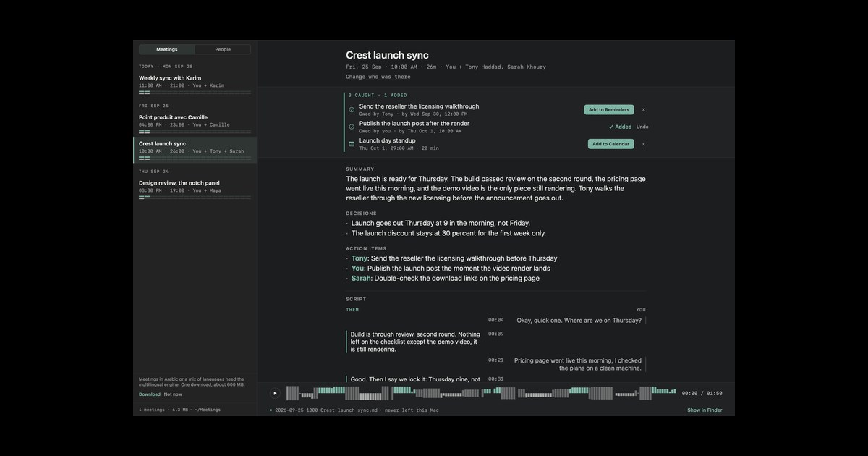Click the 00:21 transcript timestamp
The height and width of the screenshot is (456, 868).
pyautogui.click(x=496, y=360)
